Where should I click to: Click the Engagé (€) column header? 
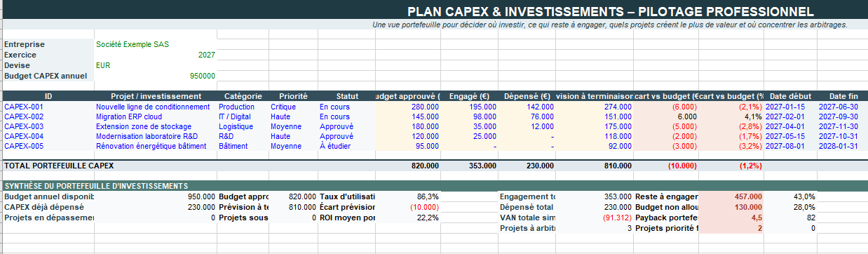[x=470, y=96]
